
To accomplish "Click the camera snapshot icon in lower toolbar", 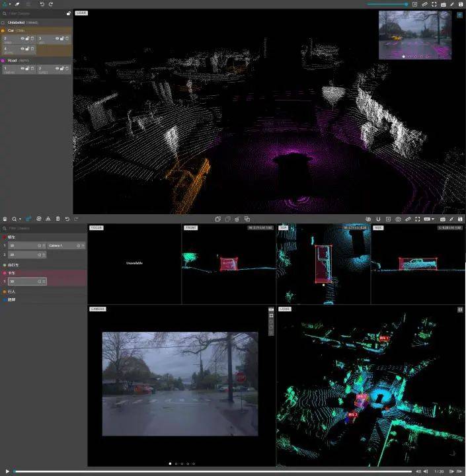I will (x=398, y=219).
